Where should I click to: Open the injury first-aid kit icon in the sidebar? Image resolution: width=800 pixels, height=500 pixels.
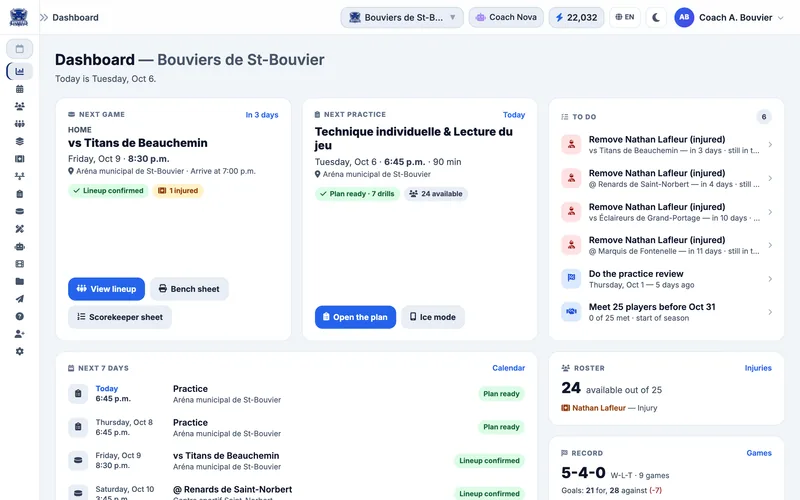[x=19, y=159]
